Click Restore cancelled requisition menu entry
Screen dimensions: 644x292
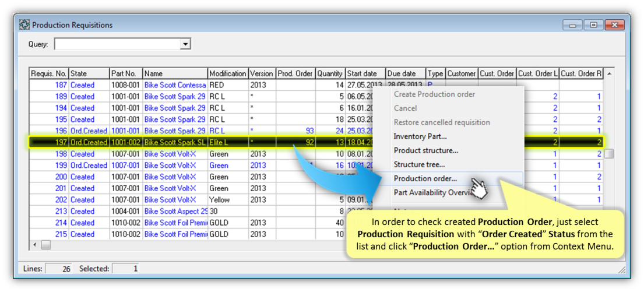(442, 122)
